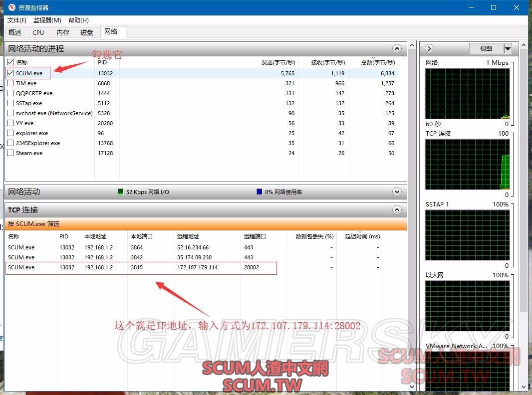Select local port 3864 cell
The height and width of the screenshot is (395, 532).
137,247
